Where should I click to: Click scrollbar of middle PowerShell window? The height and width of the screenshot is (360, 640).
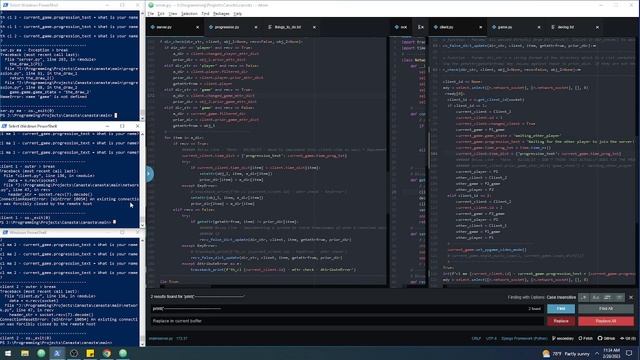point(142,179)
